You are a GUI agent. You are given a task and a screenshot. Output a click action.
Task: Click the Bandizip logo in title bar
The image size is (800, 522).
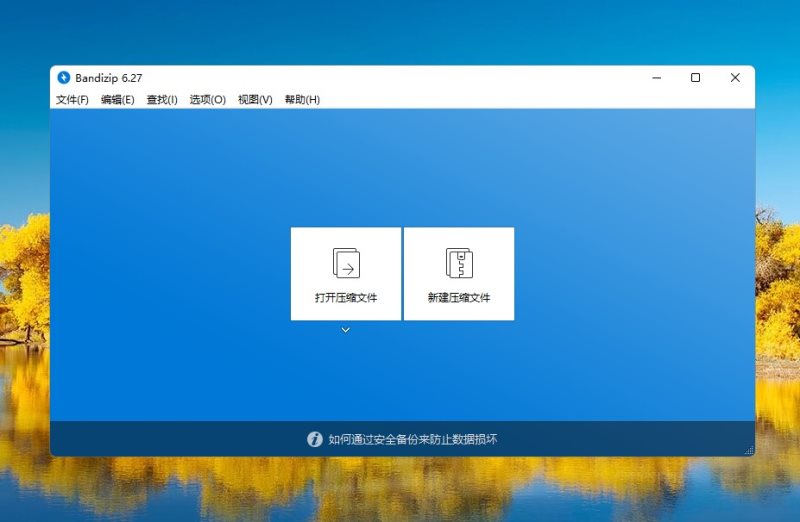(x=64, y=78)
